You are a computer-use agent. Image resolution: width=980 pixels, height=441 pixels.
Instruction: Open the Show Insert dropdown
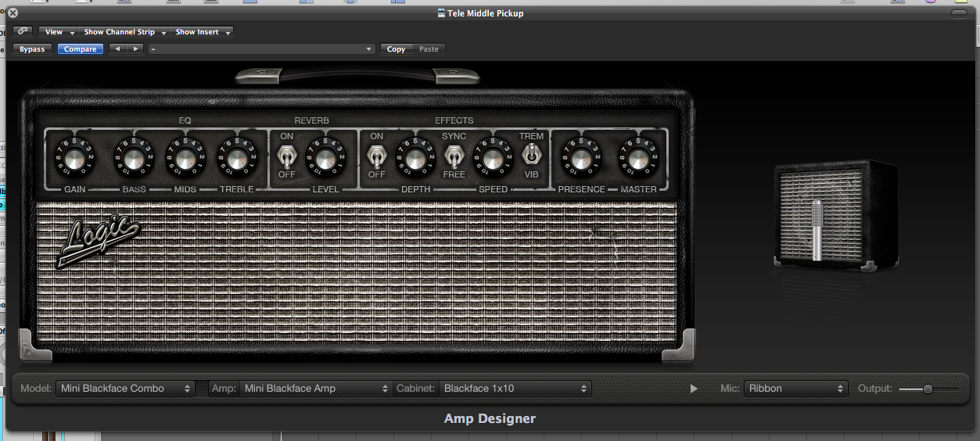(202, 32)
